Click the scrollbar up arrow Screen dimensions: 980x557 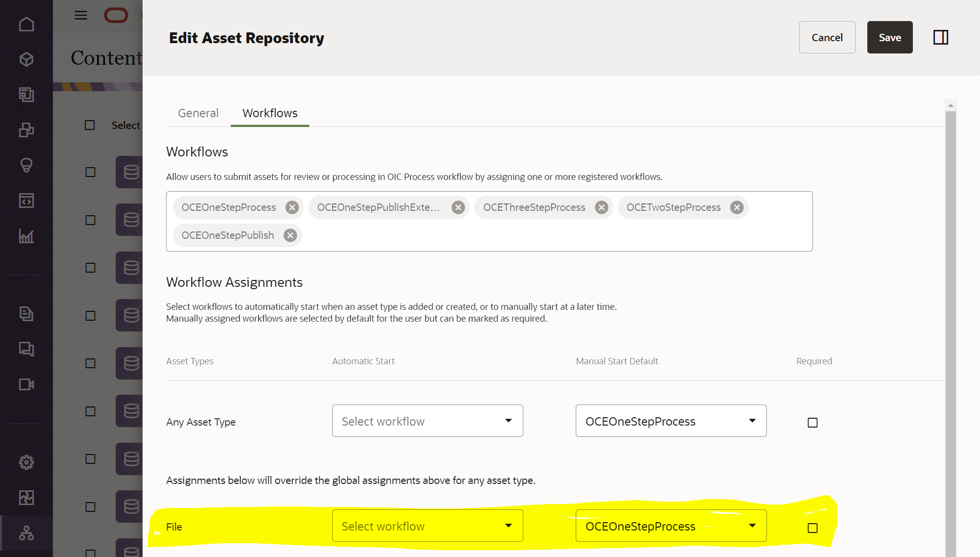coord(951,105)
